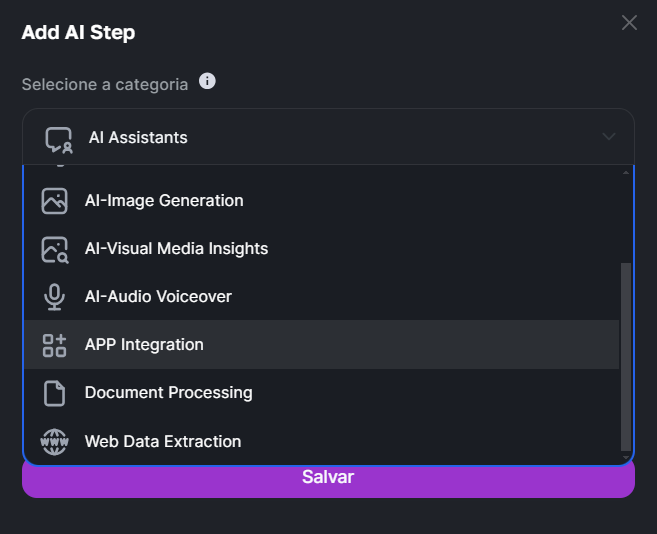Select the AI-Visual Media Insights option
657x534 pixels.
[322, 249]
